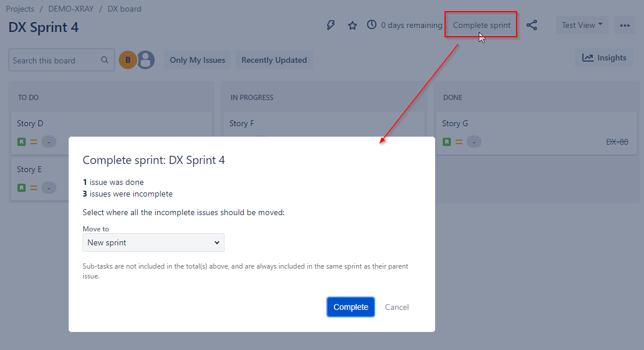
Task: Star the DX board as favorite
Action: pos(353,26)
